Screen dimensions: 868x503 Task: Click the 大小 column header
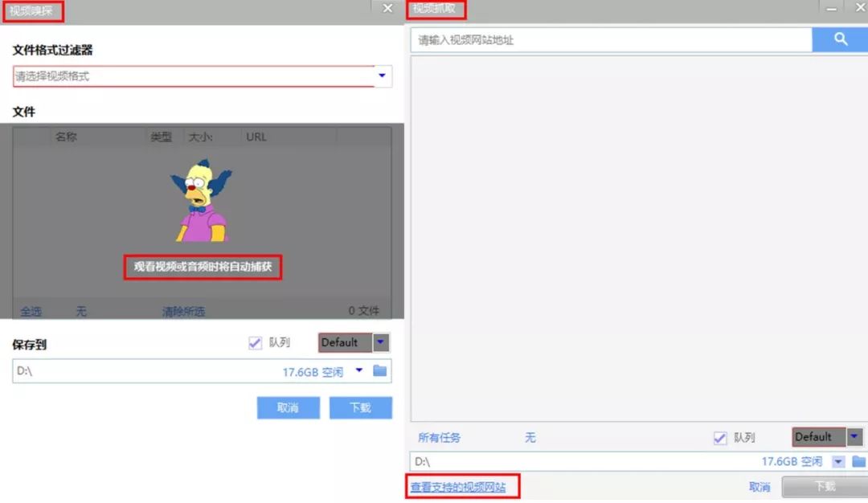tap(200, 137)
